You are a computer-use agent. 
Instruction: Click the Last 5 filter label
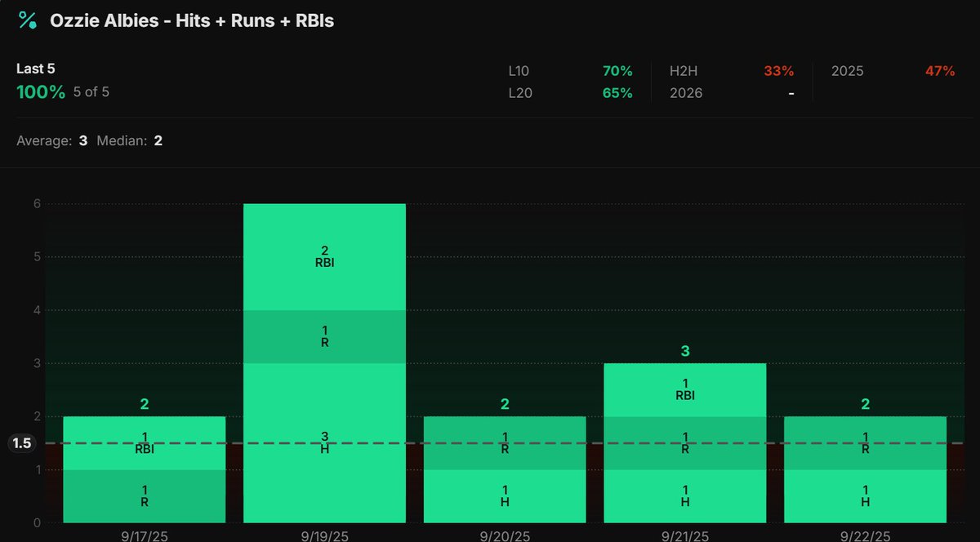click(x=36, y=69)
